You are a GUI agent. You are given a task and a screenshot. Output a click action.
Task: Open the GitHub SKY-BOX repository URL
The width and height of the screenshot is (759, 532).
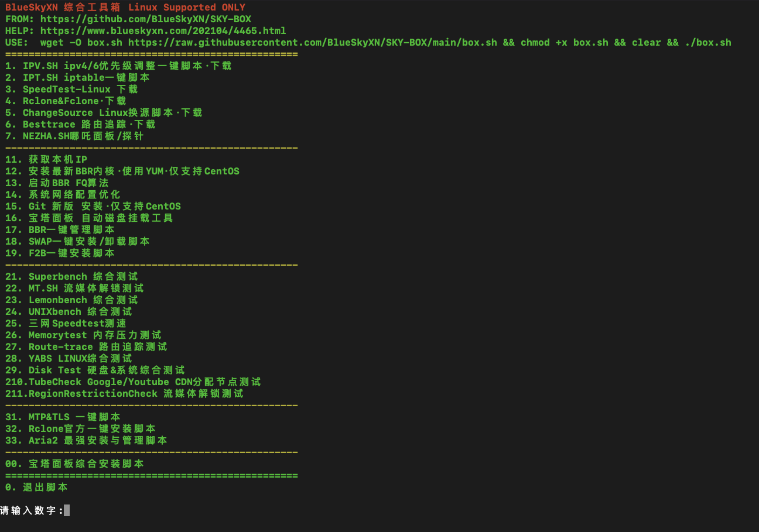tap(145, 19)
